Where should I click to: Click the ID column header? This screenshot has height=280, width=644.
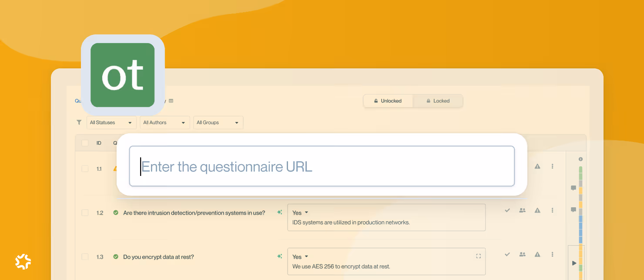pyautogui.click(x=99, y=143)
